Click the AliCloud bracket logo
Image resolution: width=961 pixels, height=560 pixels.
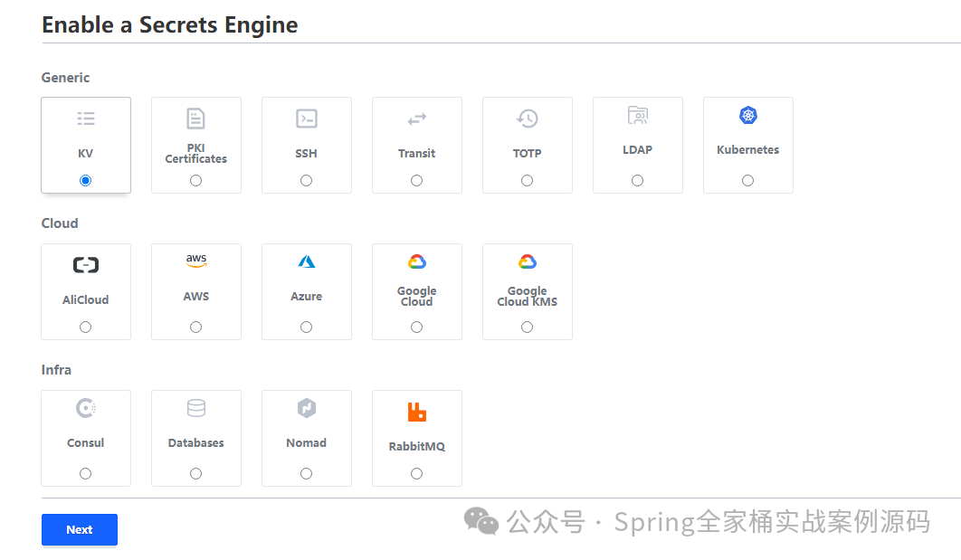[86, 265]
